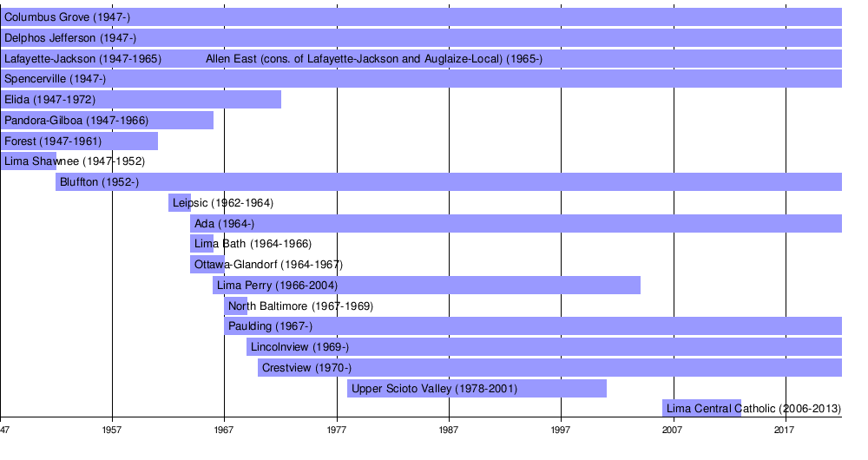The image size is (868, 460).
Task: Select the Pandora-Gilboa (1947-1966) bar
Action: click(x=107, y=121)
